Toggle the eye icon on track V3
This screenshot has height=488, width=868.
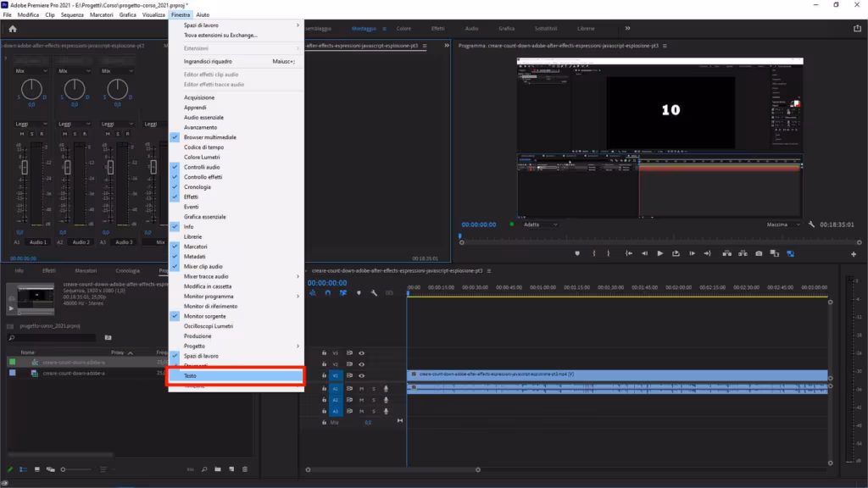point(360,353)
